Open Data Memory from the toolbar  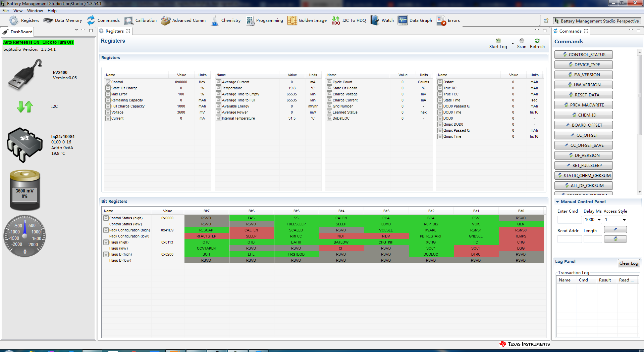(x=62, y=20)
